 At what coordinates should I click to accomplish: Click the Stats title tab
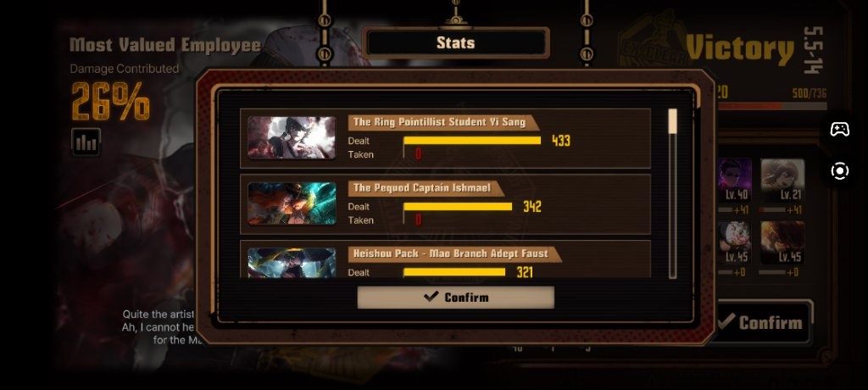pos(455,42)
